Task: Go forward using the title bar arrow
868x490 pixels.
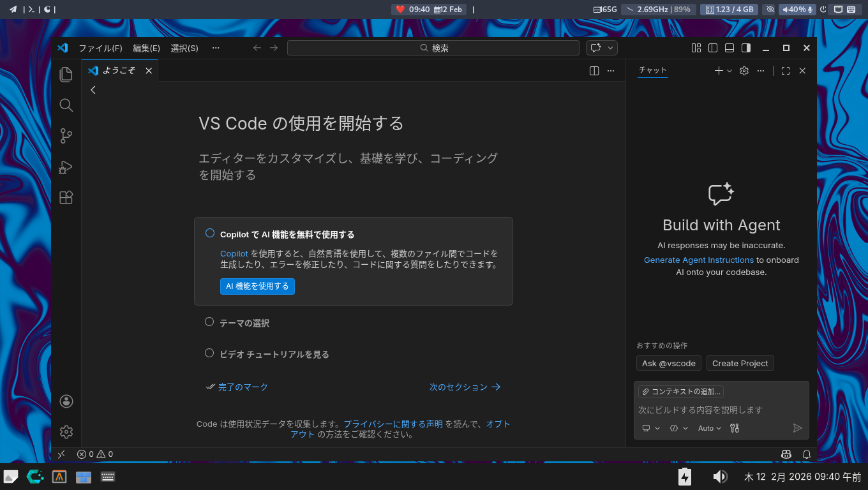Action: [274, 48]
